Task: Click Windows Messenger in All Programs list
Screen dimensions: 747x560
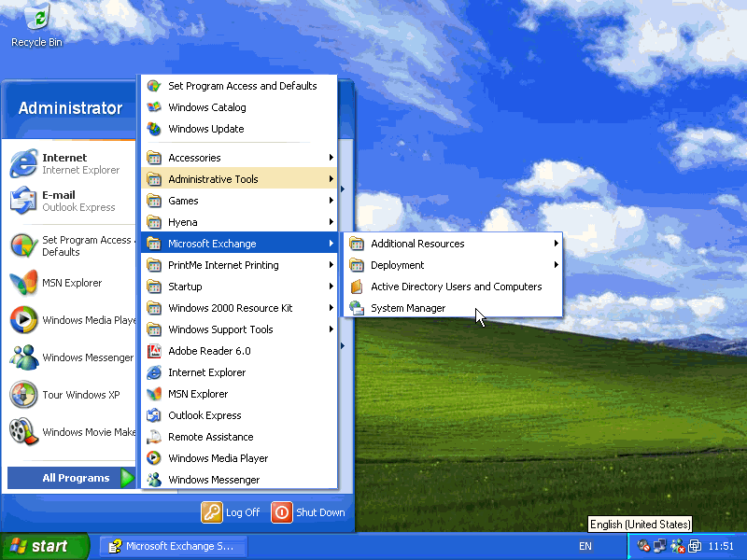Action: point(239,479)
